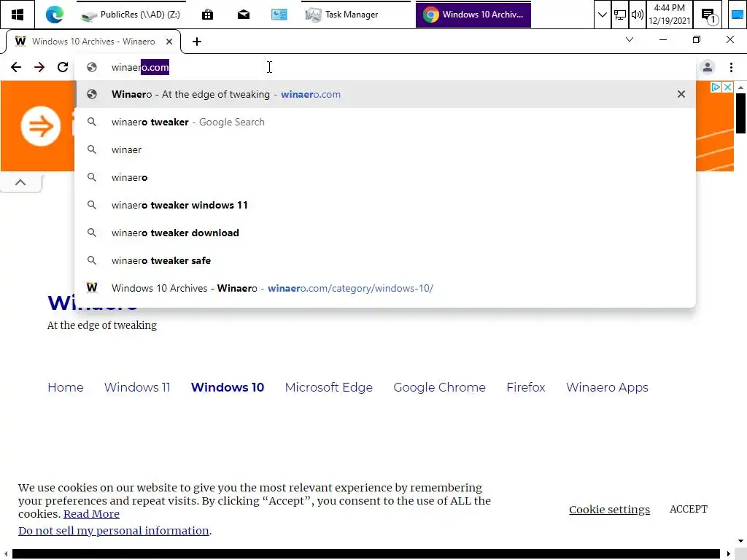747x560 pixels.
Task: Open the Firefox navigation link
Action: 525,387
